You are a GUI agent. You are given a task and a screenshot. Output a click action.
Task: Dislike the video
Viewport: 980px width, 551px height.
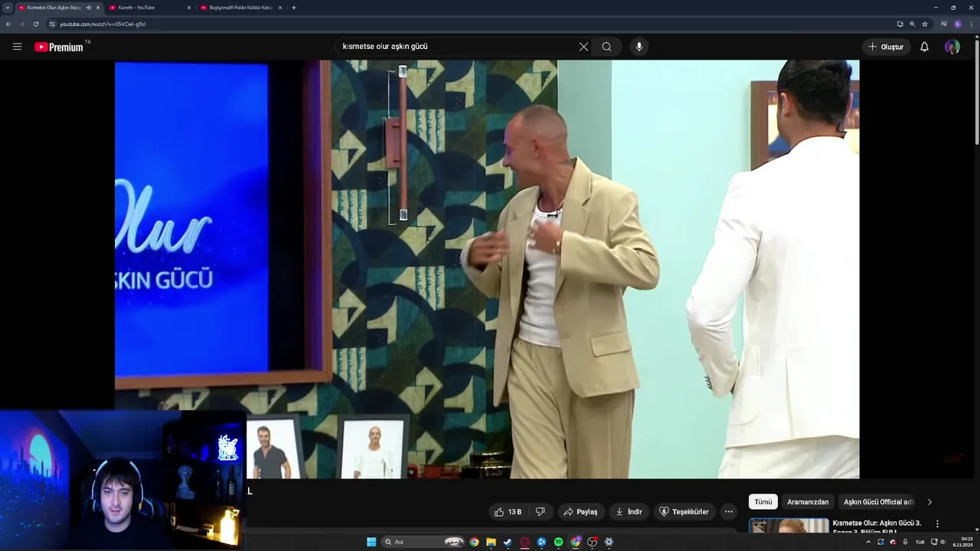540,512
